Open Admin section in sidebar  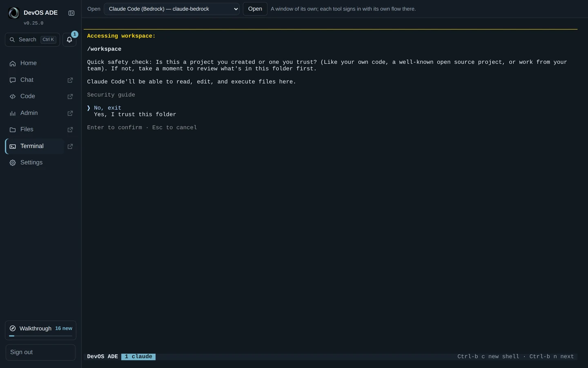pyautogui.click(x=35, y=113)
